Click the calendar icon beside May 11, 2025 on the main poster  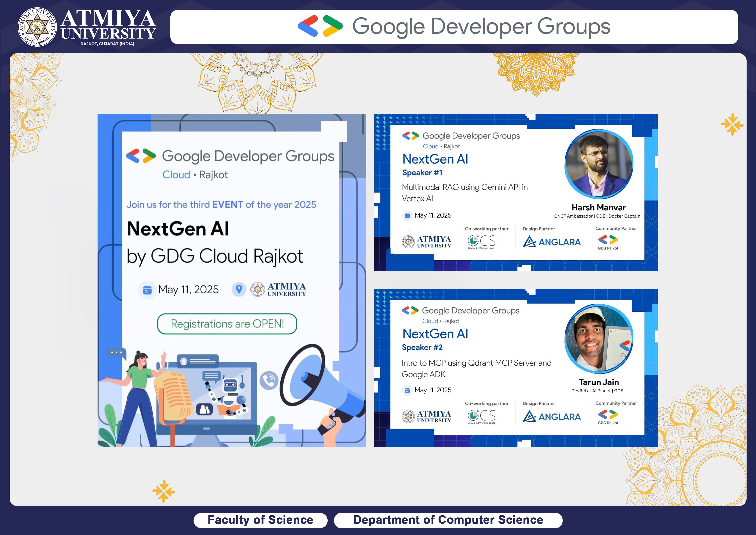147,290
